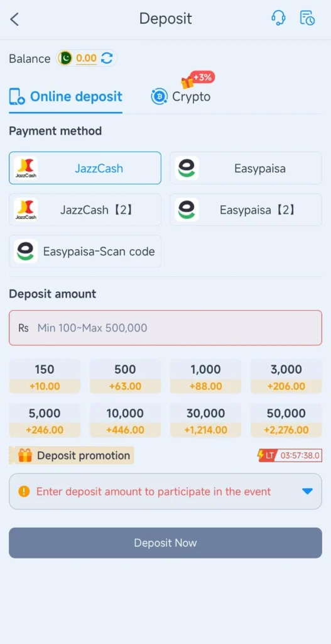Expand the deposit event dropdown arrow
The height and width of the screenshot is (644, 331).
pyautogui.click(x=307, y=491)
